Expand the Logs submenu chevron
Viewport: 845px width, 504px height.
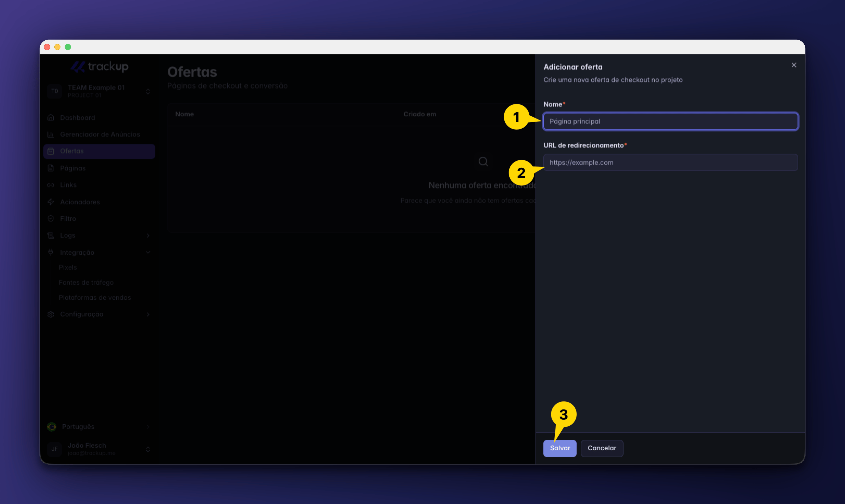coord(148,235)
